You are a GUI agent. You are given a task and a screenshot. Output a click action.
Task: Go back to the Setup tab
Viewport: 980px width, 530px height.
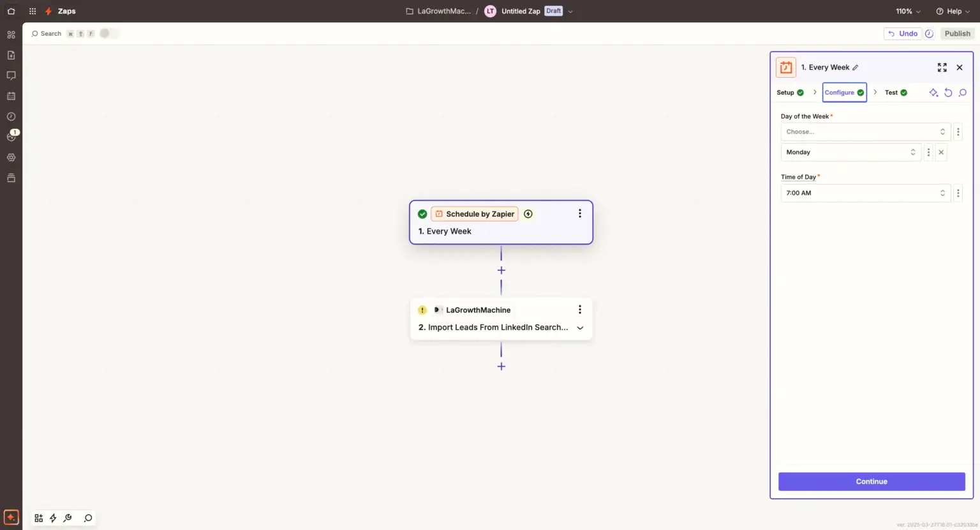pyautogui.click(x=785, y=92)
